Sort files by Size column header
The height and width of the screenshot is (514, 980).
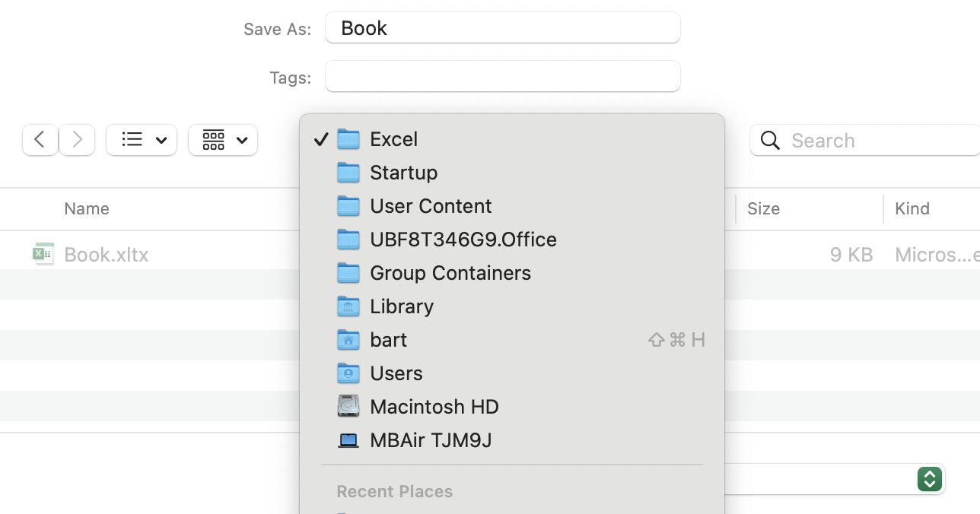[763, 209]
